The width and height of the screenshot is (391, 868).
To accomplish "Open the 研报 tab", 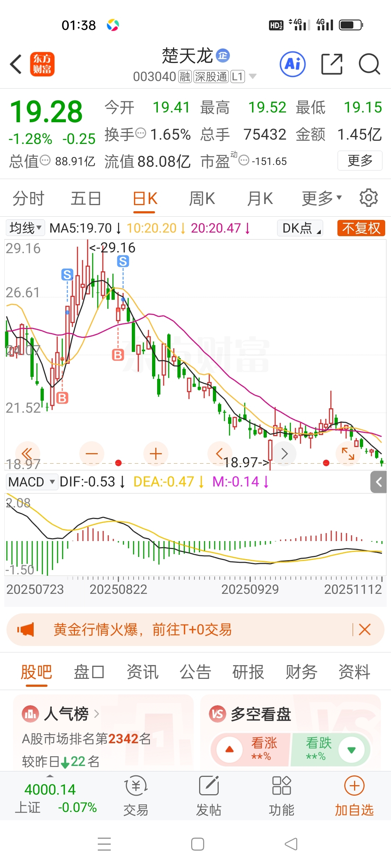I will tap(248, 672).
